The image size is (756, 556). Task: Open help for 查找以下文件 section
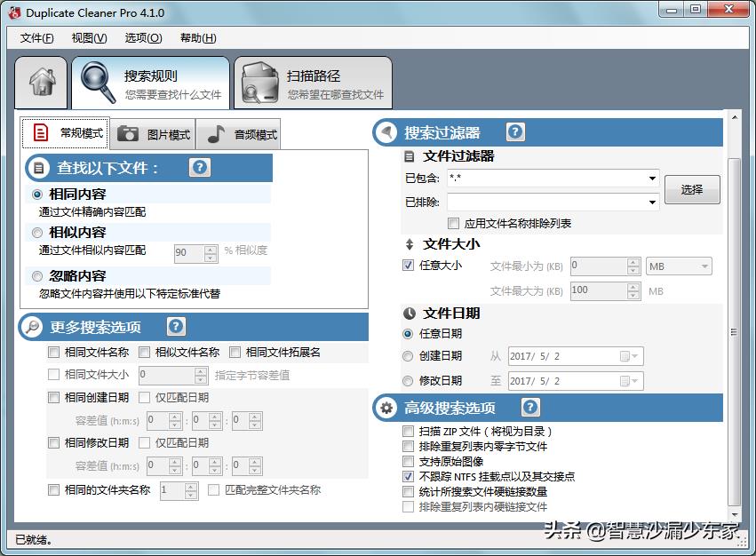pyautogui.click(x=200, y=167)
